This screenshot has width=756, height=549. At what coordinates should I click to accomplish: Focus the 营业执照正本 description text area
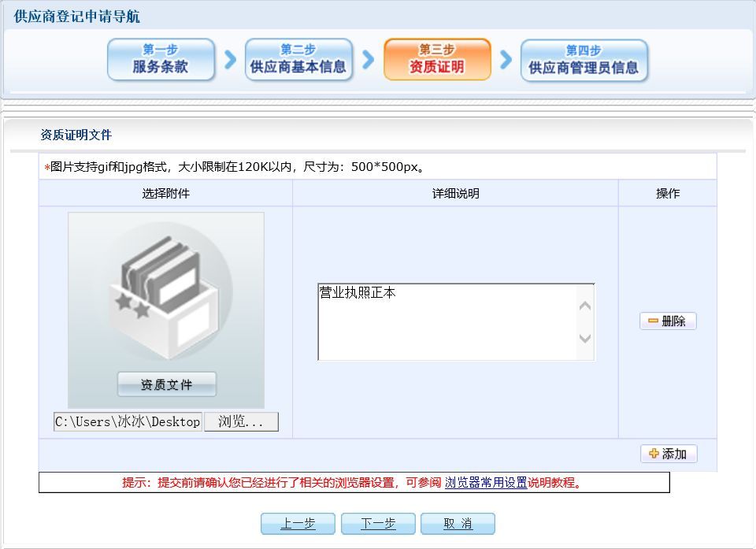coord(447,322)
